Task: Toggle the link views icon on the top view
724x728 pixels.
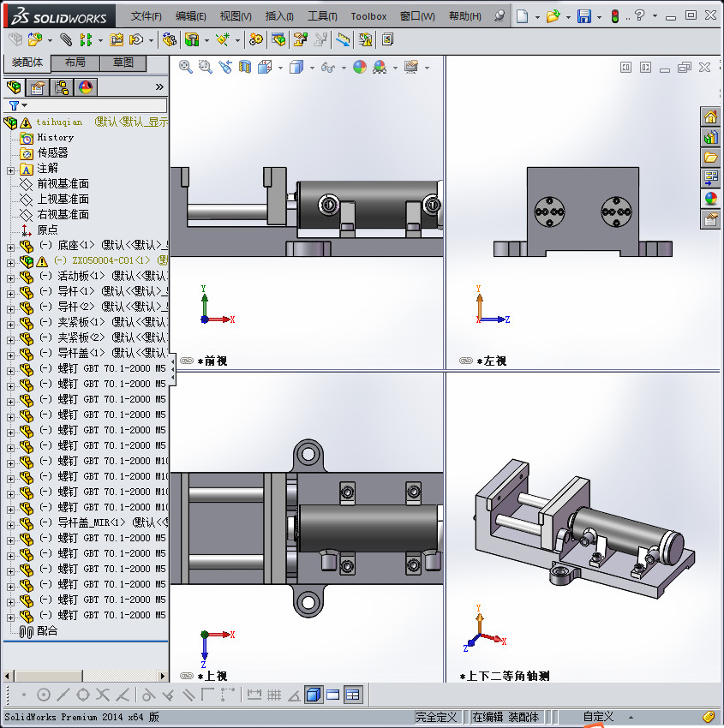Action: tap(187, 676)
